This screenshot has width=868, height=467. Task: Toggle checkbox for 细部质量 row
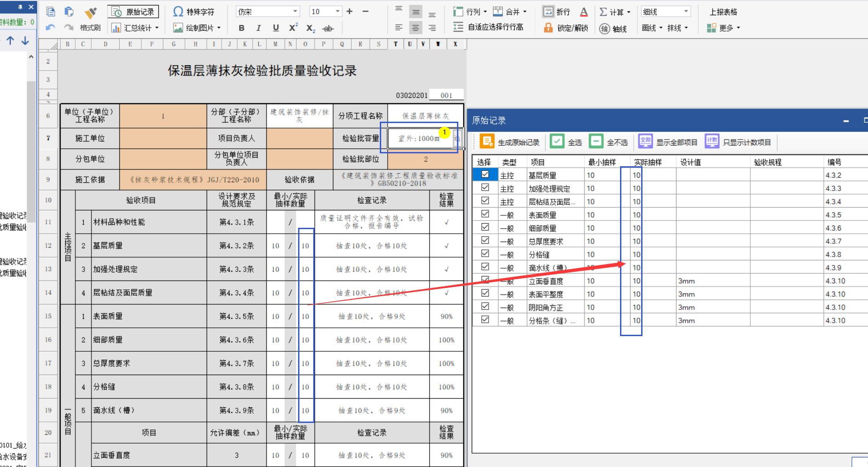coord(485,227)
